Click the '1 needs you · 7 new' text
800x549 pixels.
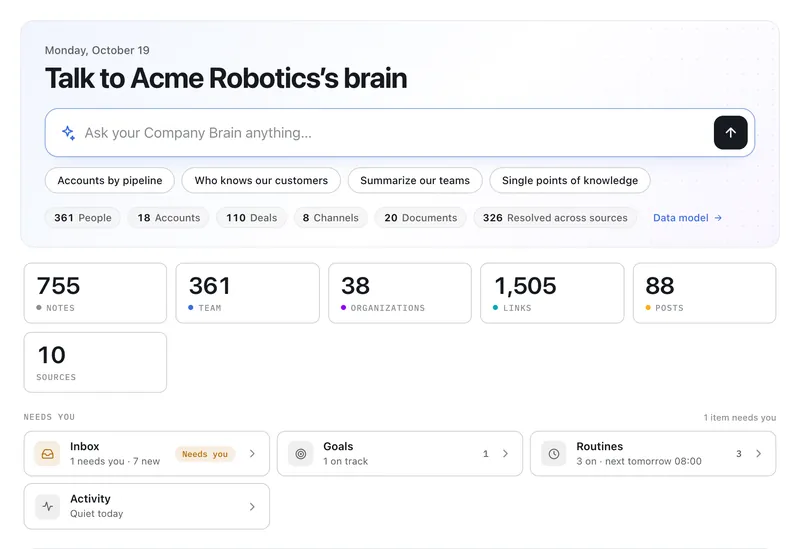tap(115, 461)
